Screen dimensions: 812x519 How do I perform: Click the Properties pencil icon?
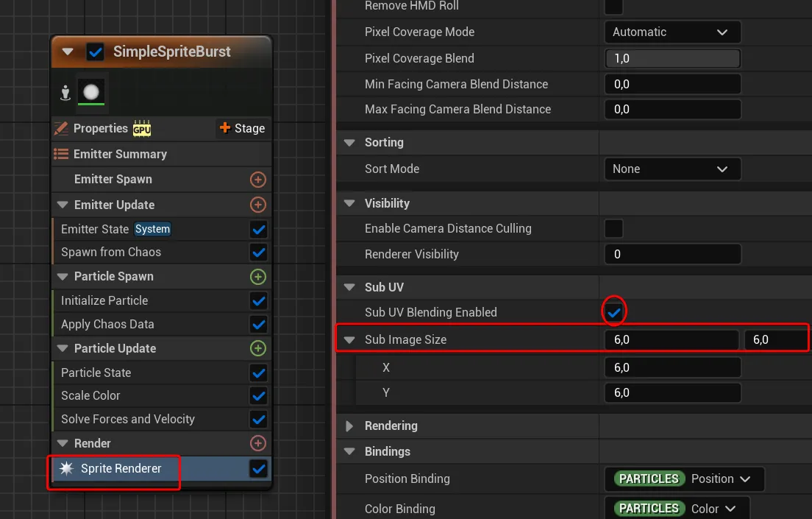(62, 128)
